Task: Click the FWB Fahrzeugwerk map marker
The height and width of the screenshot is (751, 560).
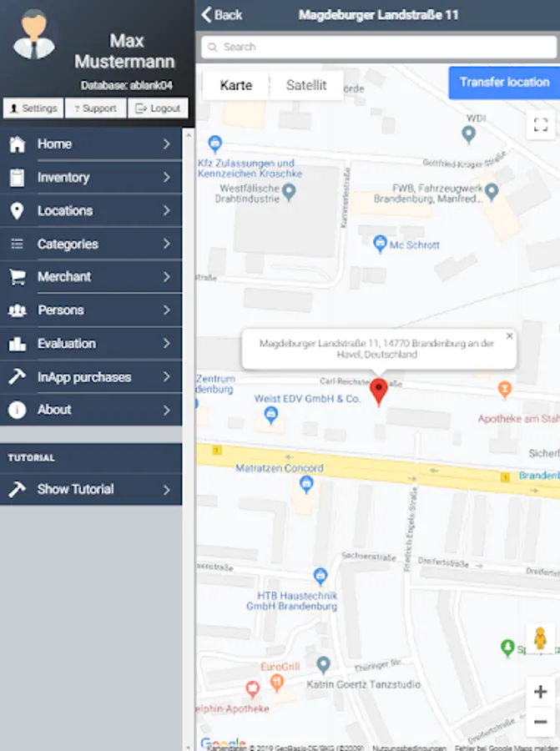Action: pos(492,192)
